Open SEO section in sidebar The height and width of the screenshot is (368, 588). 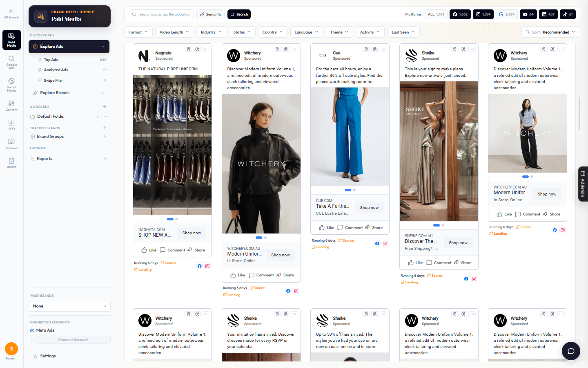point(11,125)
